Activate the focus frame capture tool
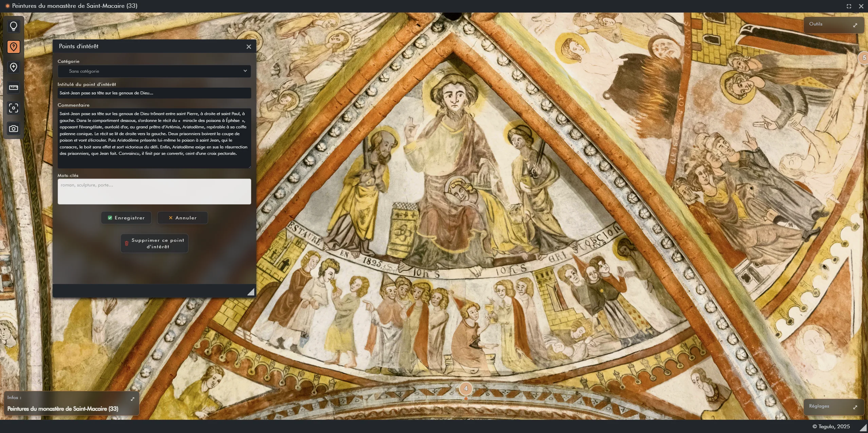Screen dimensions: 868x433 pos(14,108)
